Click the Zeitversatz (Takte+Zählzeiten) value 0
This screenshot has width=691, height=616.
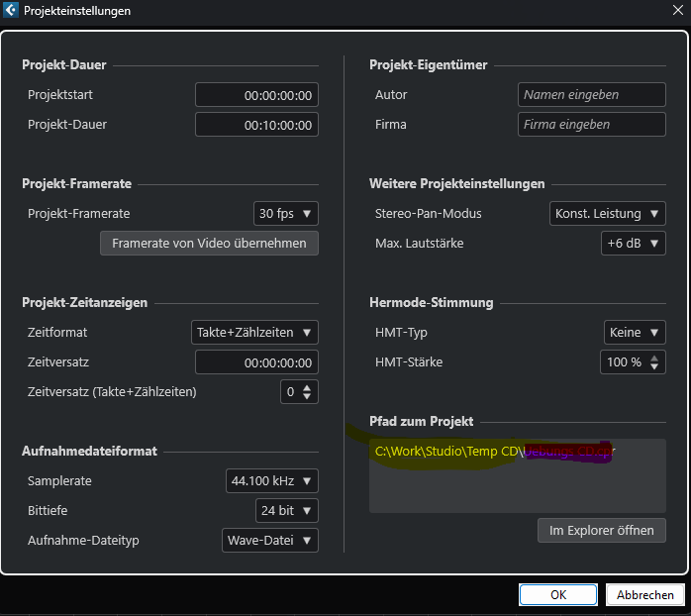290,392
